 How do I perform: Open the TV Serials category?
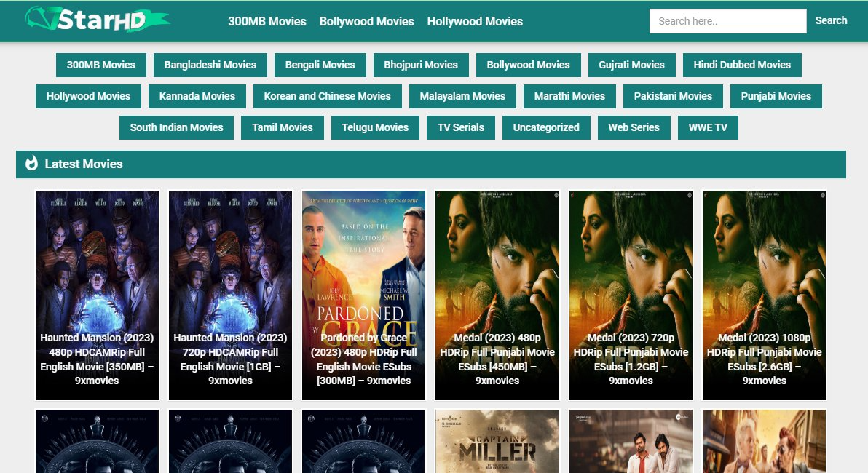[x=460, y=127]
